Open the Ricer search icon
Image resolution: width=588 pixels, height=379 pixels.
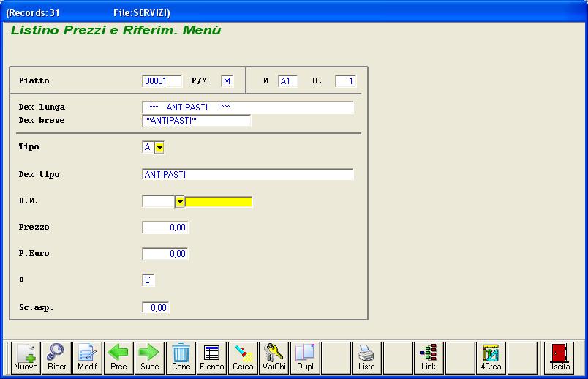(x=56, y=357)
